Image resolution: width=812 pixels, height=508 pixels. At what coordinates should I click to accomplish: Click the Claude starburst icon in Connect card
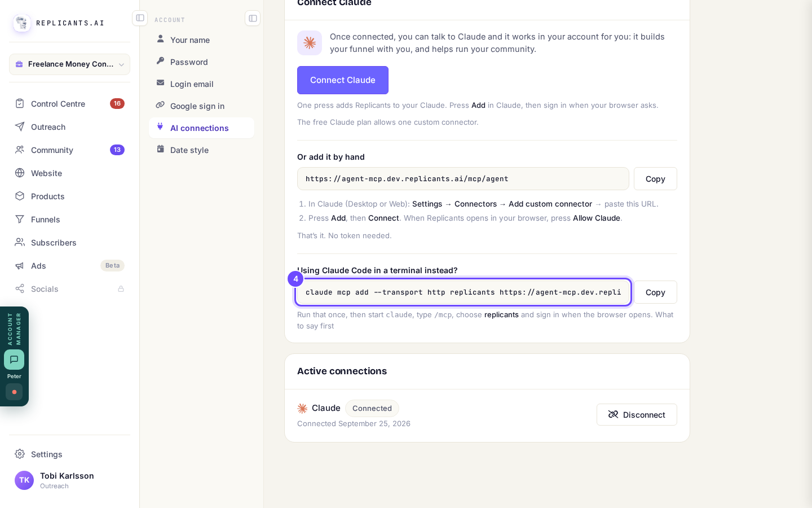coord(310,43)
